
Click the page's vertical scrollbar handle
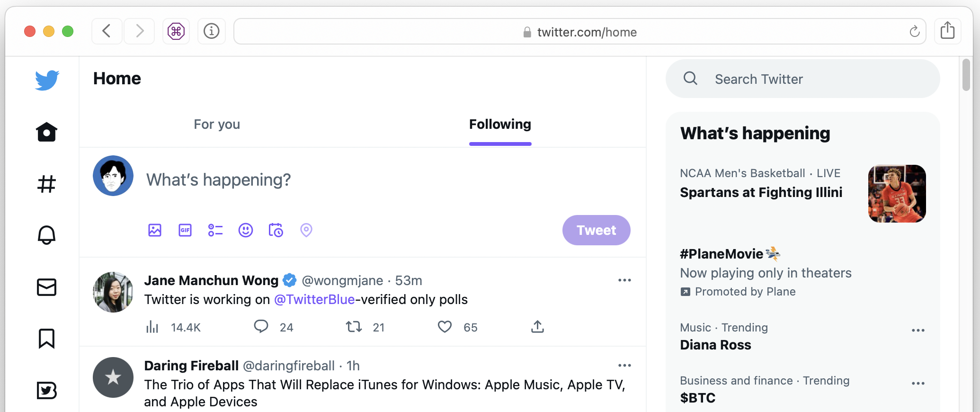(966, 75)
